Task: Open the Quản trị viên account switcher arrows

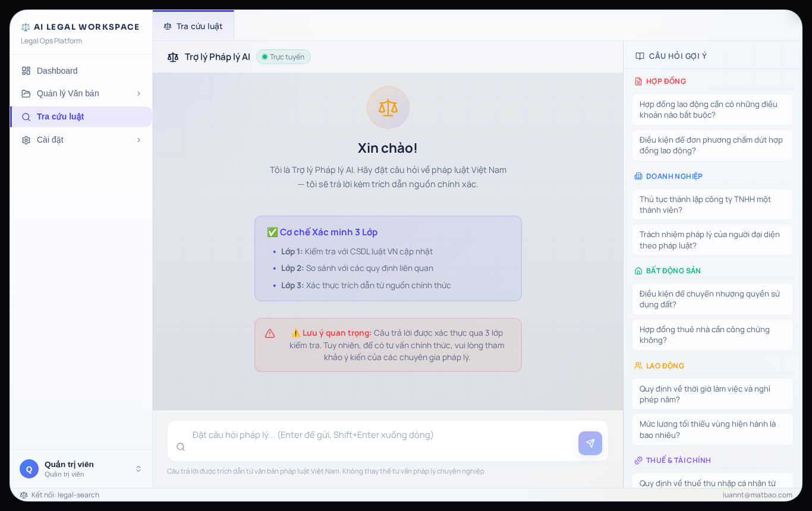Action: pyautogui.click(x=139, y=469)
